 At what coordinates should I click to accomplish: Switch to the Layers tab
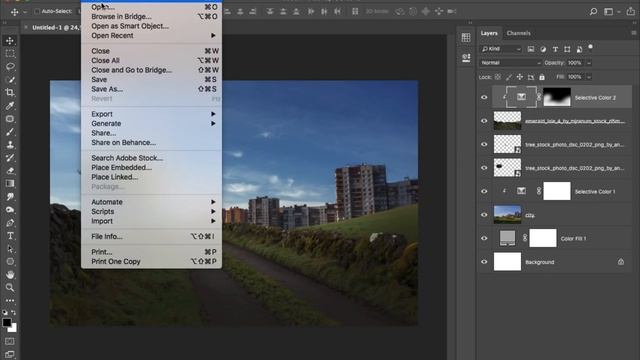pos(489,33)
